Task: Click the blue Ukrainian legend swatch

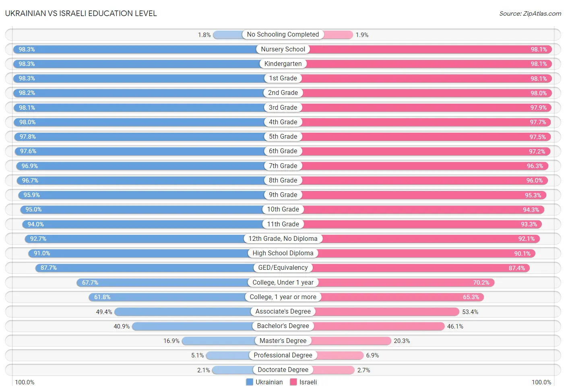Action: [x=250, y=382]
